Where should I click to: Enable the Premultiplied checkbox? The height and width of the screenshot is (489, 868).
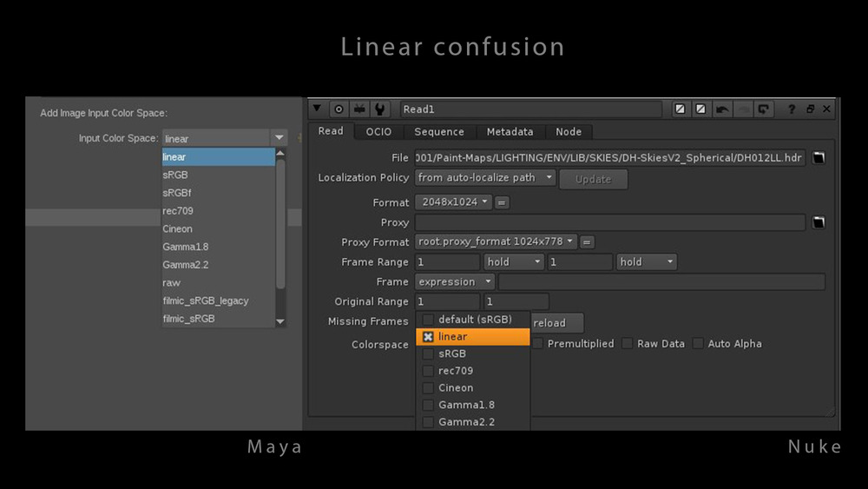[x=539, y=344]
